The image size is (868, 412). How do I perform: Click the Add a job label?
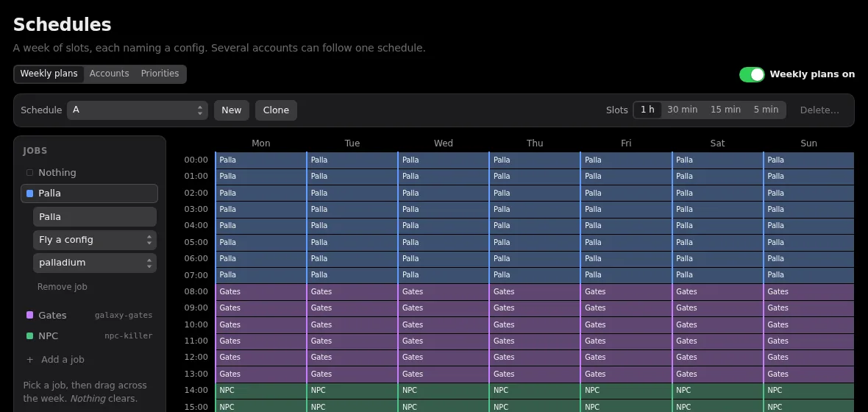click(x=63, y=359)
